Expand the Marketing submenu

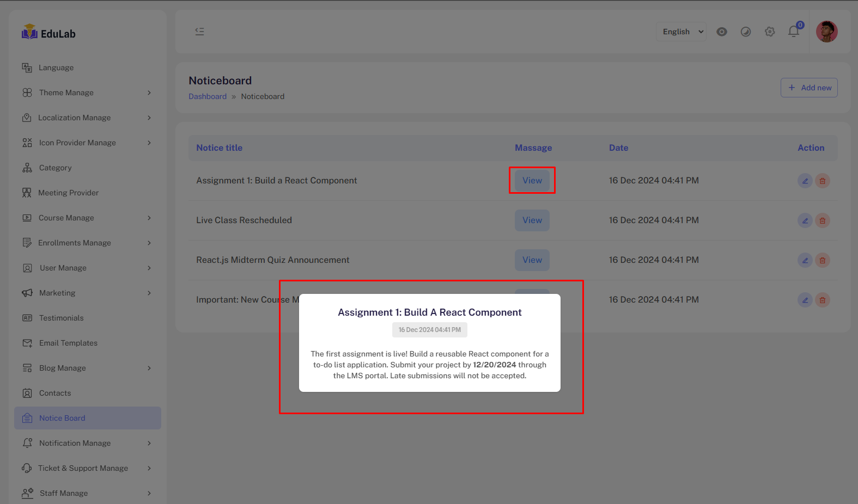coord(87,293)
